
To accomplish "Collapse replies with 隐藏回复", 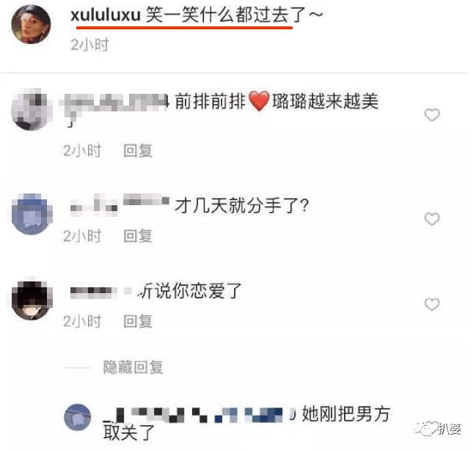I will [133, 367].
